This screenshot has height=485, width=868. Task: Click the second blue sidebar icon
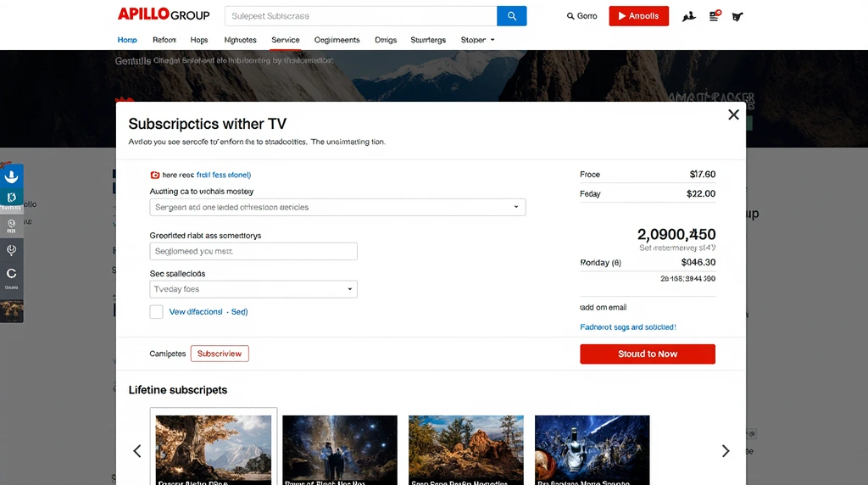click(11, 198)
